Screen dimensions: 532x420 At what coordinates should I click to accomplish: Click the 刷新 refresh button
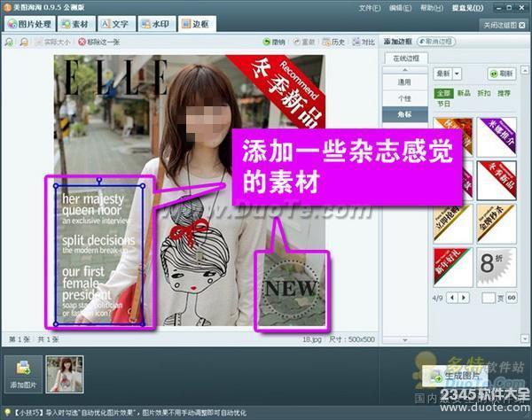pos(502,74)
